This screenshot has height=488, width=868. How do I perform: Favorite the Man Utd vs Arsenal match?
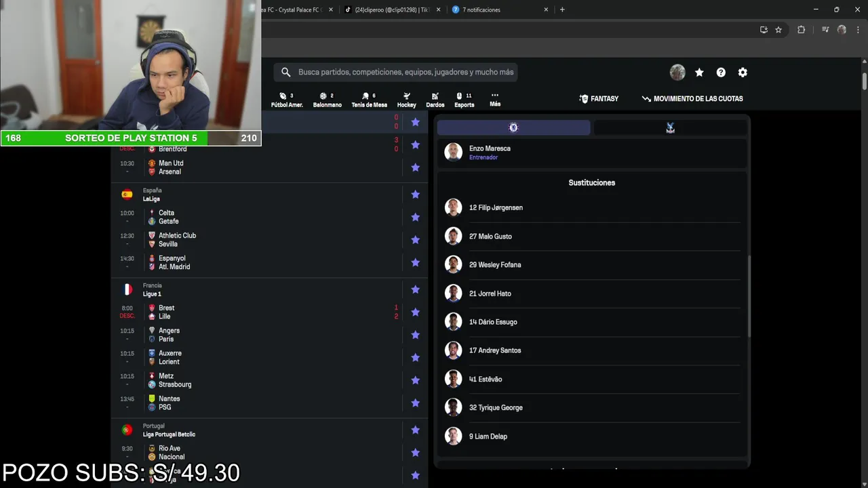(416, 167)
